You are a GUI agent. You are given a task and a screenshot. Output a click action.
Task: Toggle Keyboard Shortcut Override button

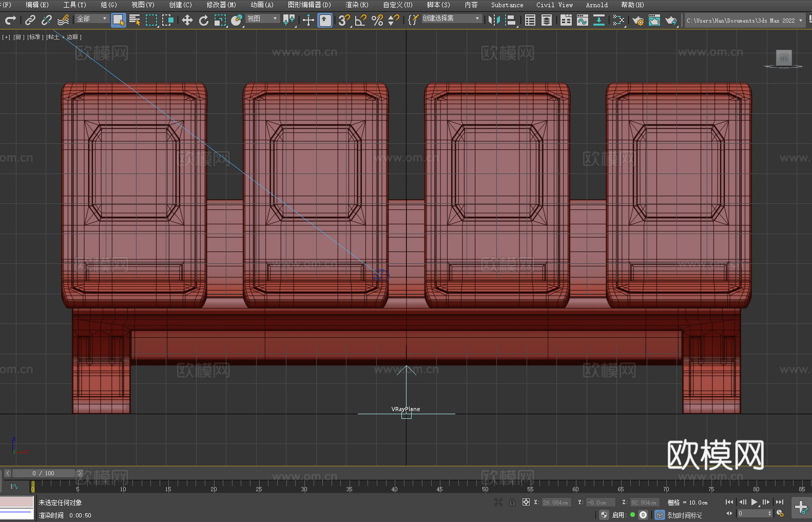(325, 20)
